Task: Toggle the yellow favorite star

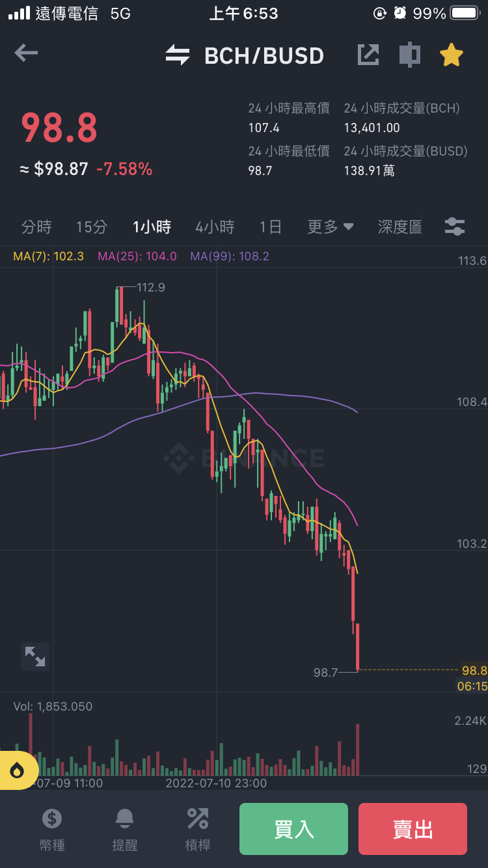Action: [x=451, y=55]
